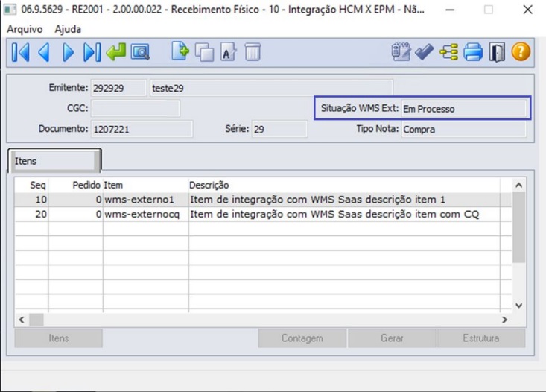This screenshot has height=392, width=546.
Task: Jump to last record icon
Action: point(92,52)
